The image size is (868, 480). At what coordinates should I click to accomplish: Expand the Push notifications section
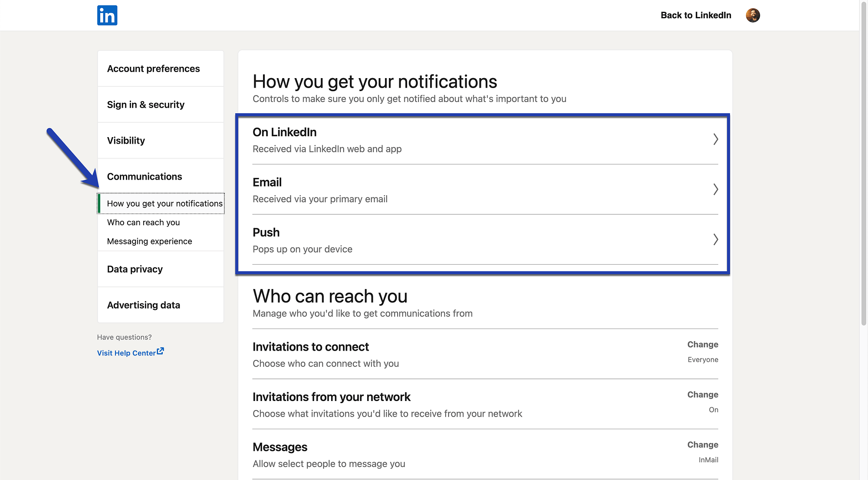point(714,240)
